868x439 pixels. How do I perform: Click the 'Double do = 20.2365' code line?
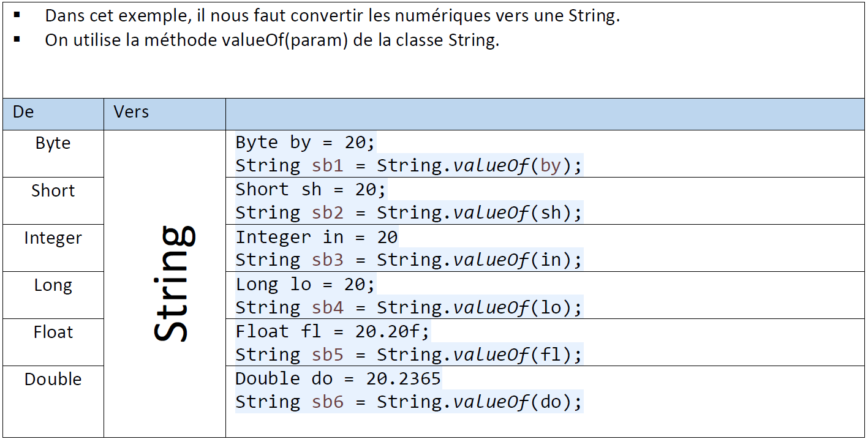pyautogui.click(x=338, y=379)
